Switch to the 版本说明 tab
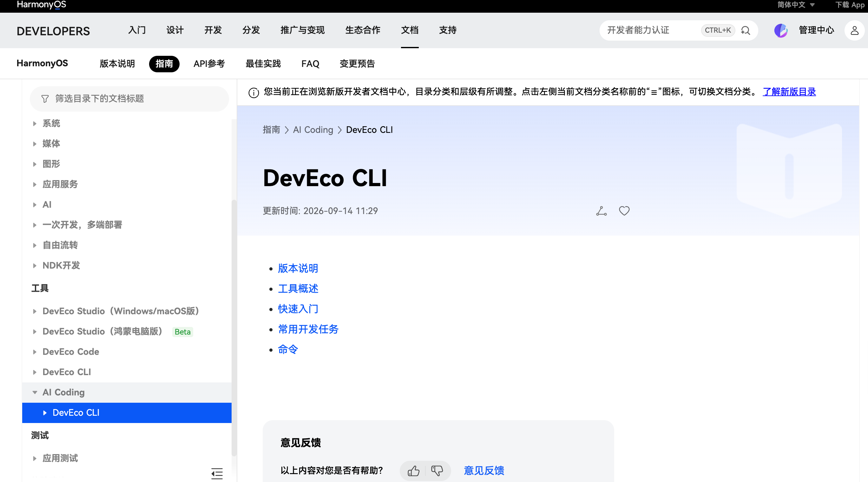The width and height of the screenshot is (868, 482). [117, 64]
